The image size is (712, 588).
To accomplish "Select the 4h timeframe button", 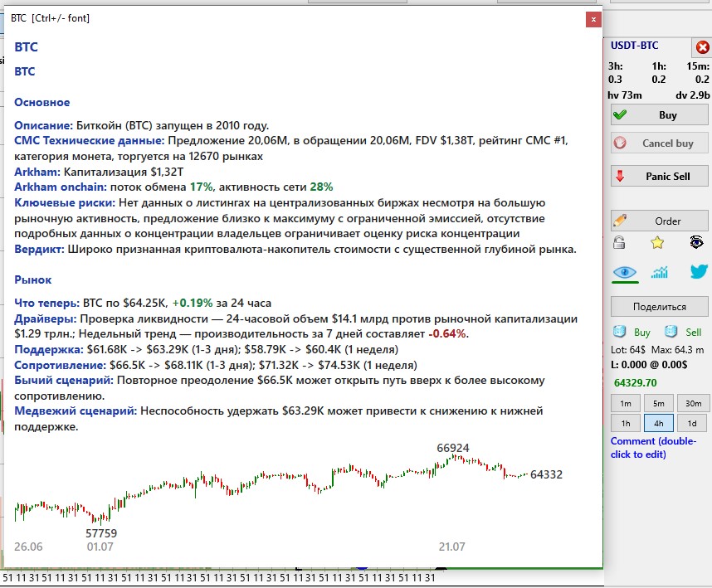I will 658,423.
